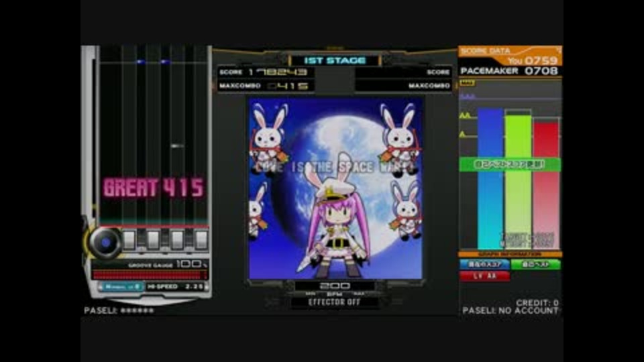Click the left player SCORE value

pos(278,72)
